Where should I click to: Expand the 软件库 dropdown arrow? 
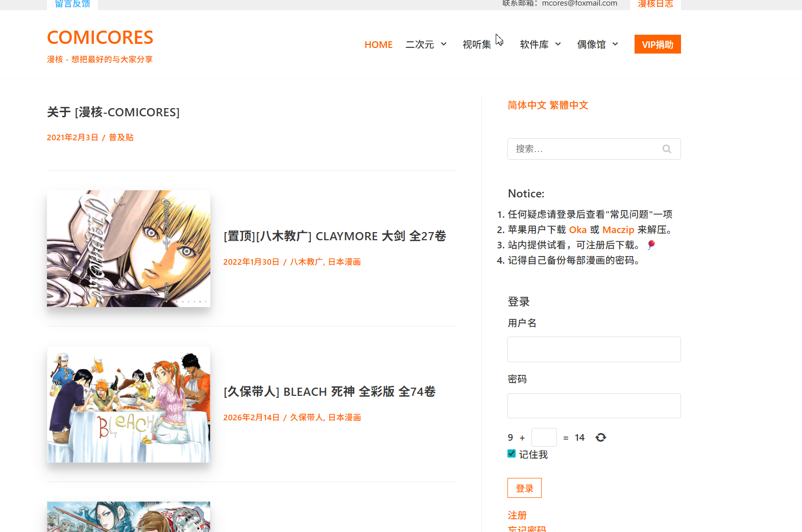[x=558, y=44]
